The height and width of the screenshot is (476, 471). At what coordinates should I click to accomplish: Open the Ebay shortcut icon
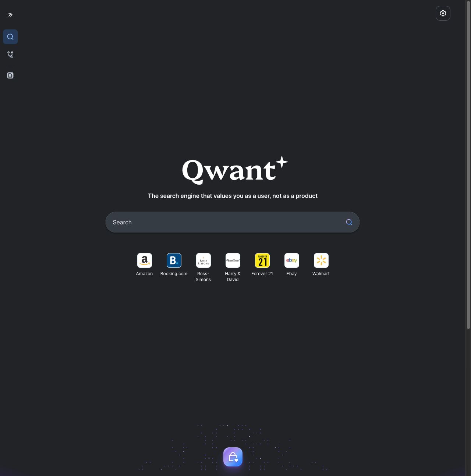click(292, 260)
